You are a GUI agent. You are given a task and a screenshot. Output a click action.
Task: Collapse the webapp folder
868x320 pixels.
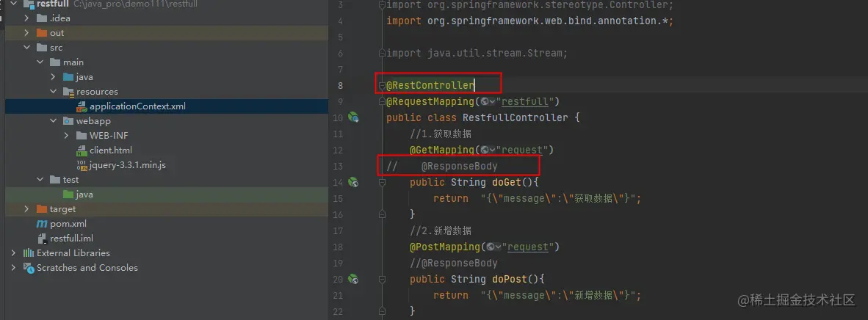tap(53, 120)
